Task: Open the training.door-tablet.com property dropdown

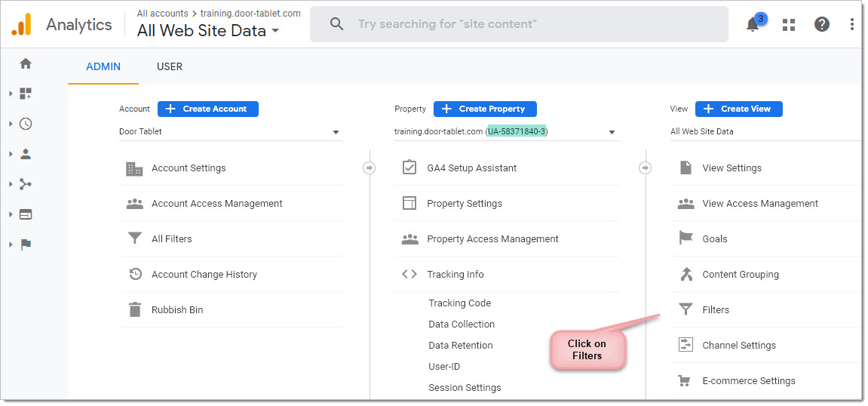Action: [x=505, y=132]
